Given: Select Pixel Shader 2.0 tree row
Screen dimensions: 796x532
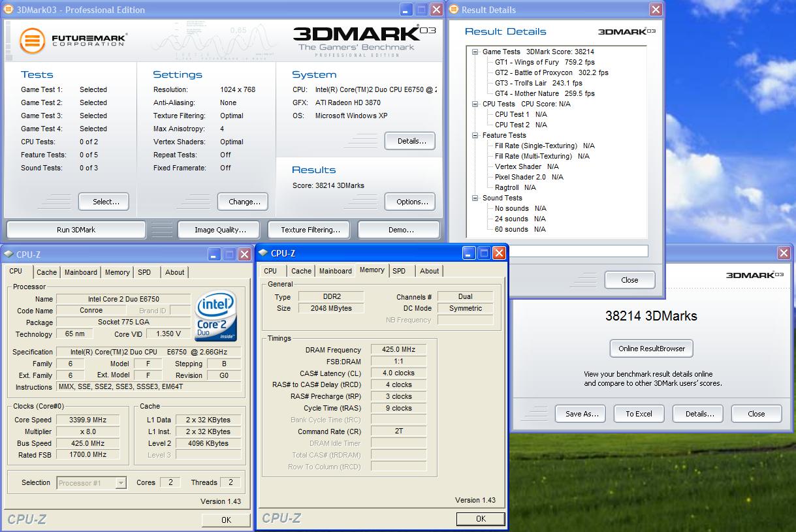Looking at the screenshot, I should pyautogui.click(x=529, y=177).
